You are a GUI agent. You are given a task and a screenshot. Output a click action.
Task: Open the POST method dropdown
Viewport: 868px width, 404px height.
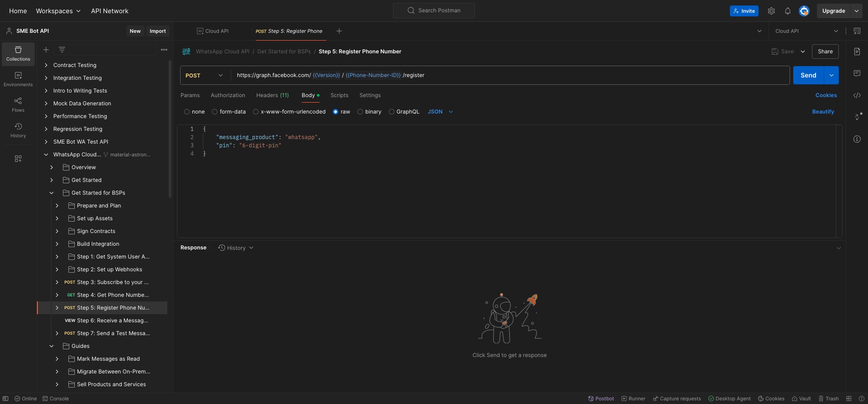tap(205, 75)
